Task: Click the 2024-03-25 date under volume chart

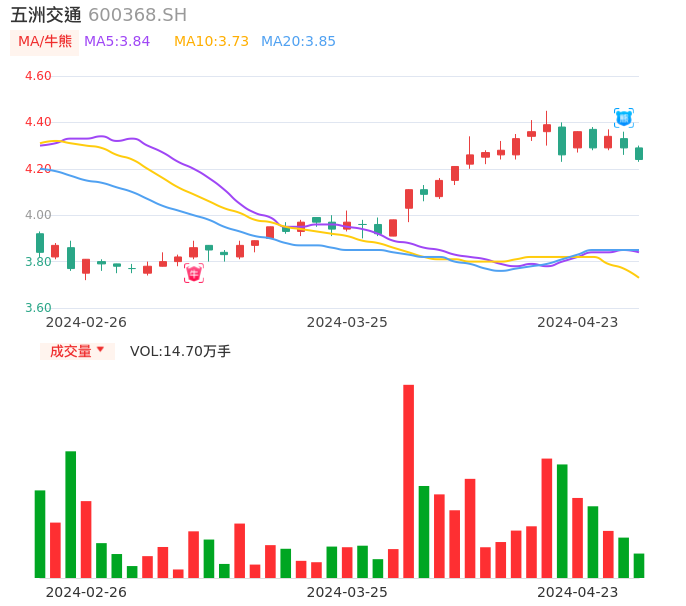Action: coord(347,592)
